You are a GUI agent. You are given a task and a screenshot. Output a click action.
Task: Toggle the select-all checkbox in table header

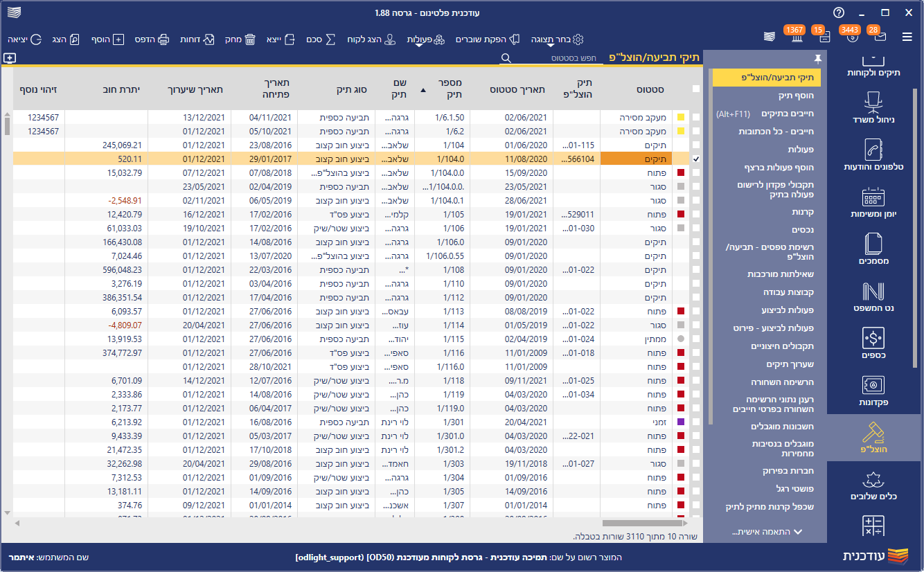695,89
